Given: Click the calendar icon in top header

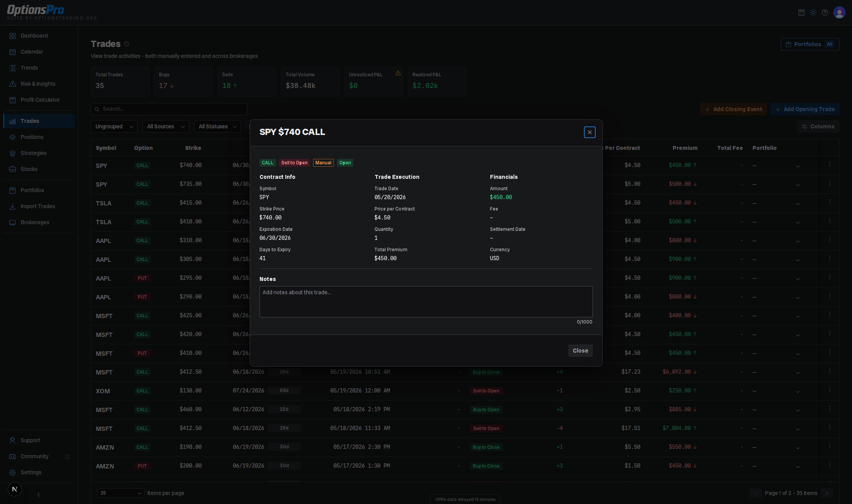Looking at the screenshot, I should pos(801,13).
